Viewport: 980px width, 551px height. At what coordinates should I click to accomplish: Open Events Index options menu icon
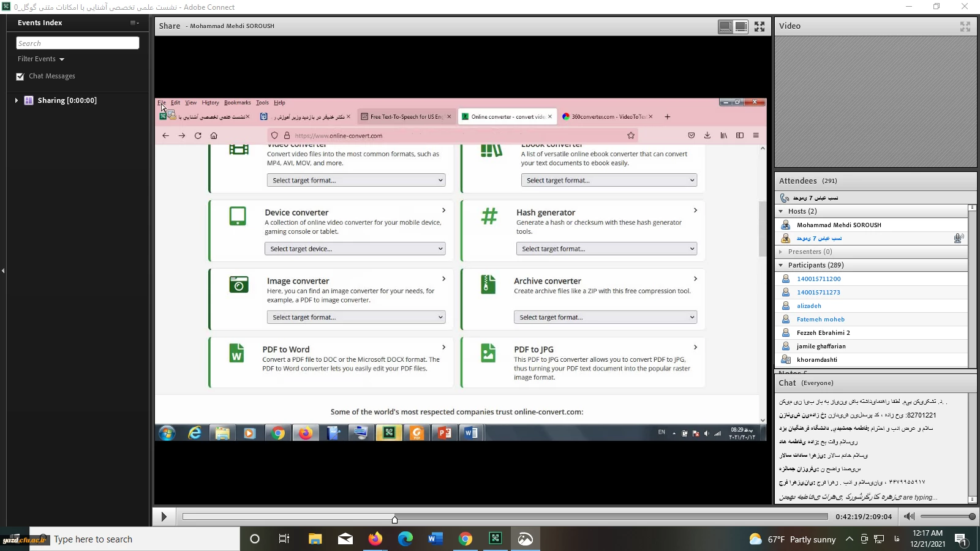point(134,23)
